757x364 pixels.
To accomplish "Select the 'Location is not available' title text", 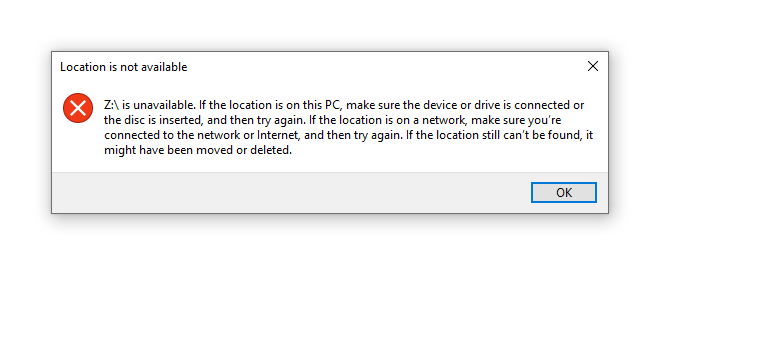I will point(124,67).
